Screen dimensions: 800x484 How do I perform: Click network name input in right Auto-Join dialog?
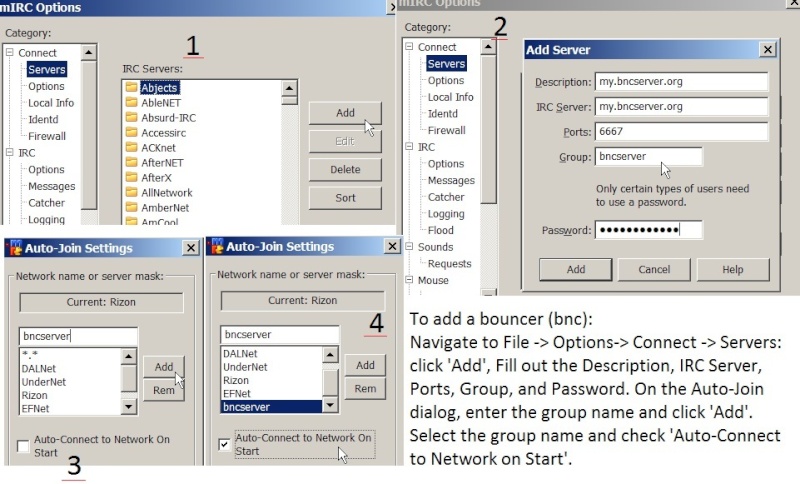[280, 335]
